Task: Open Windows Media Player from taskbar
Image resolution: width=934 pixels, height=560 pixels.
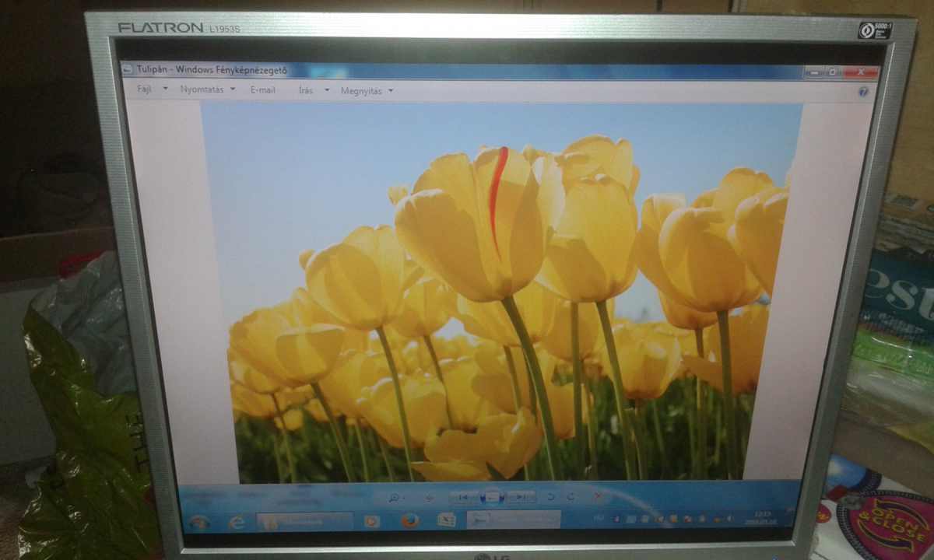Action: pyautogui.click(x=371, y=521)
